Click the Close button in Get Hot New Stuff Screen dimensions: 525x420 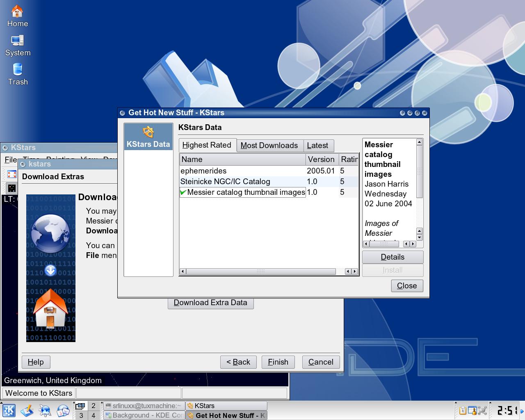coord(407,286)
